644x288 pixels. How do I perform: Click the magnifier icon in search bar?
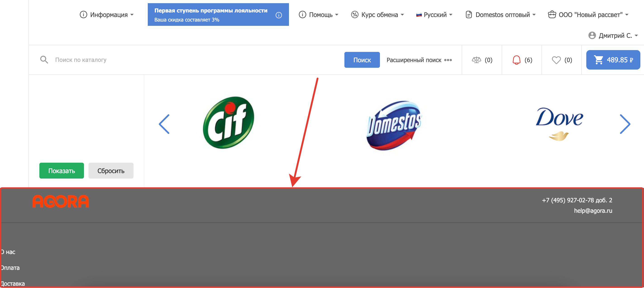[44, 60]
